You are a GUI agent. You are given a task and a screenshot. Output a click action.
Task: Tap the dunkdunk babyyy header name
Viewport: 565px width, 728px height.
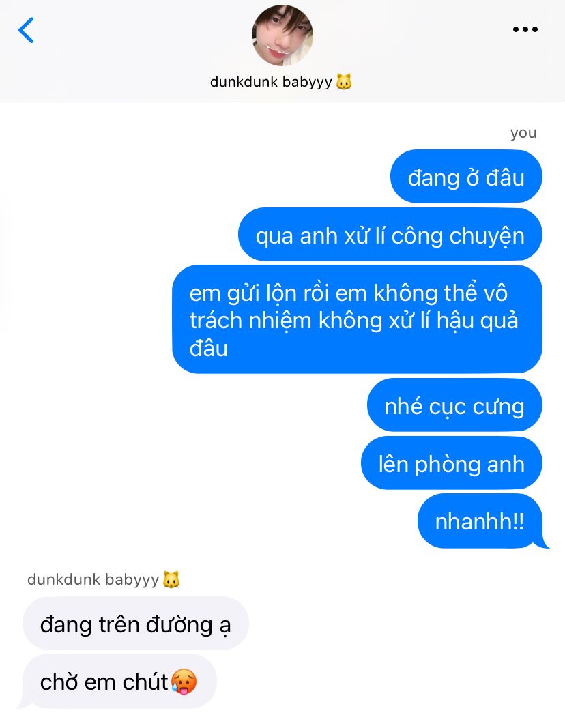(x=271, y=82)
